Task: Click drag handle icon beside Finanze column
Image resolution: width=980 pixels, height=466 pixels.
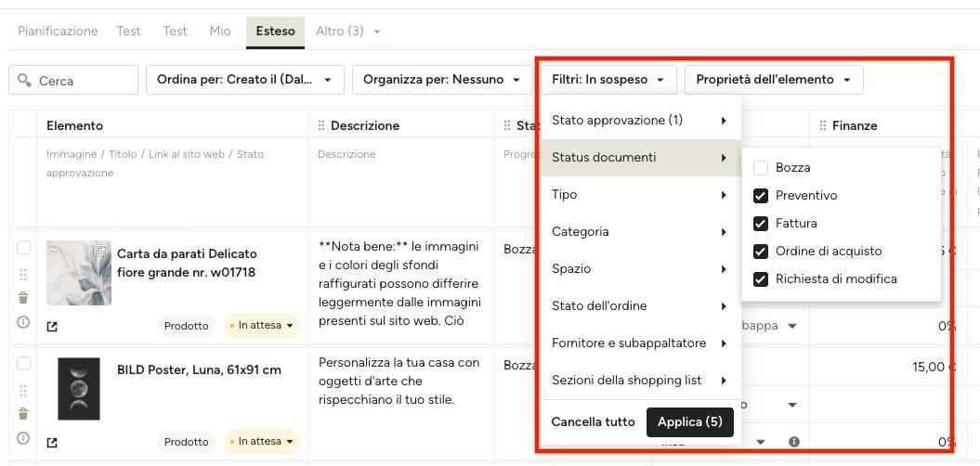Action: (823, 125)
